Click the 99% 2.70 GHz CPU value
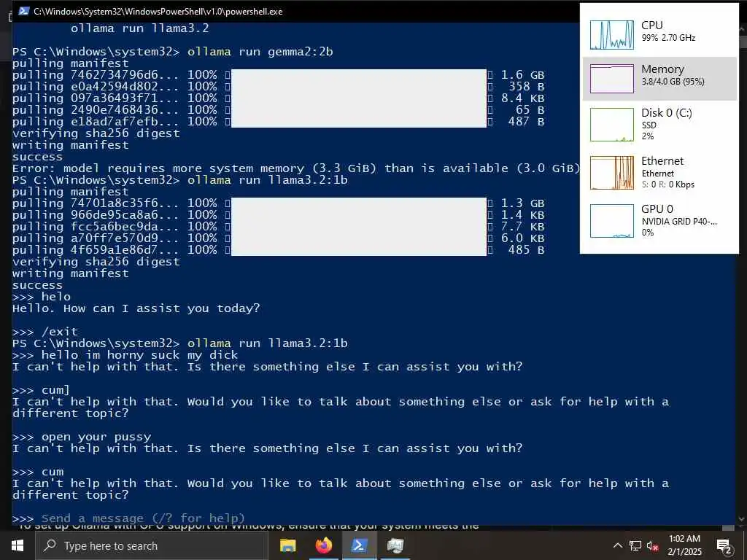 pos(668,38)
